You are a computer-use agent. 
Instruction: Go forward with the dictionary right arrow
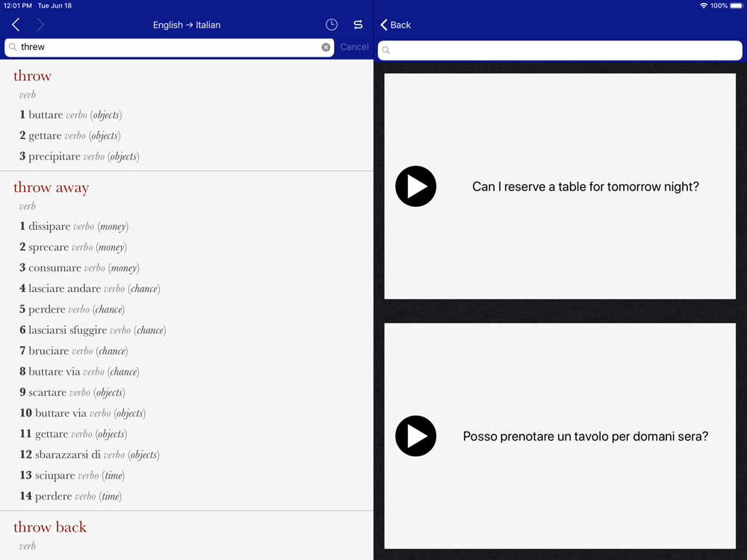tap(40, 25)
